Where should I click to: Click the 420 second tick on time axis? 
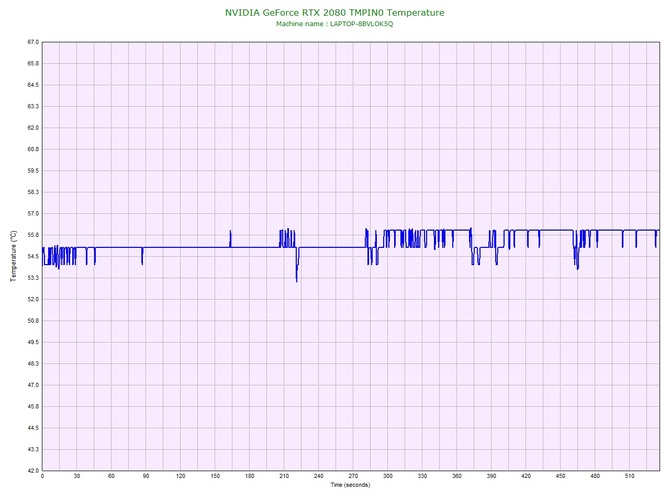point(525,476)
